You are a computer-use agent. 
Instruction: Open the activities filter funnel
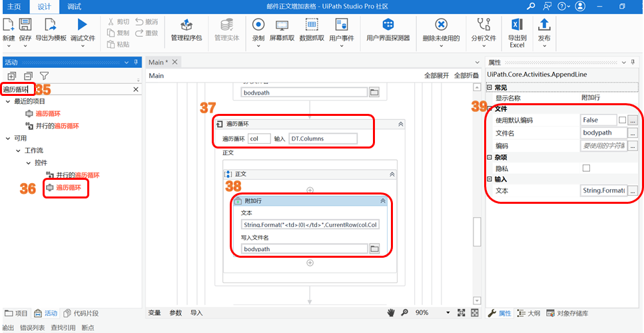click(x=45, y=75)
